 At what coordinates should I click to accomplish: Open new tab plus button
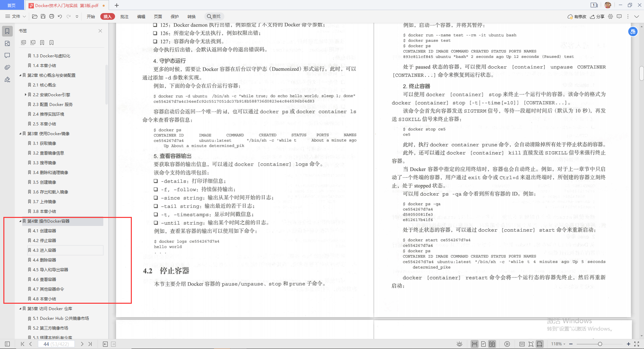[x=117, y=5]
